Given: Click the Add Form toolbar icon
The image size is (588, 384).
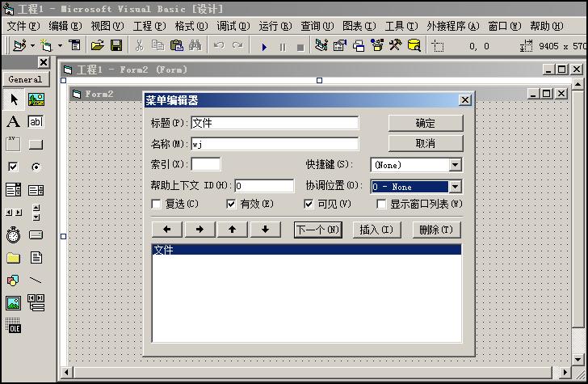Looking at the screenshot, I should (46, 45).
